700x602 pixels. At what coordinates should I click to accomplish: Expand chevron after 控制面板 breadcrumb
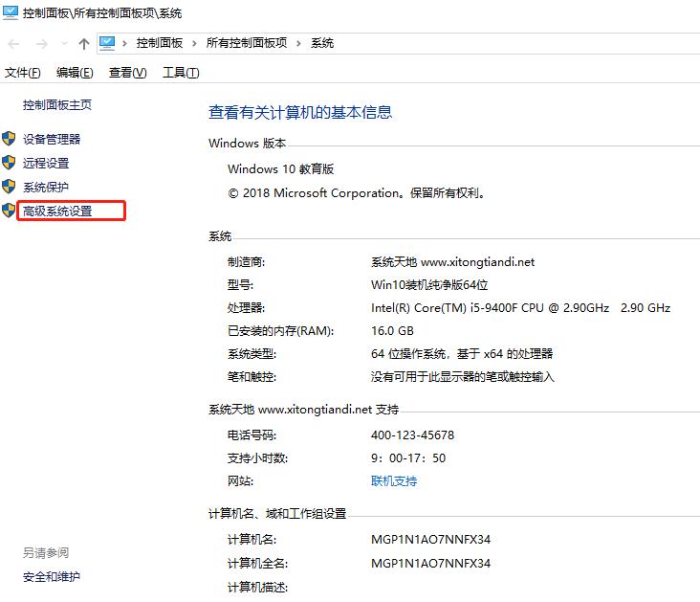coord(194,43)
